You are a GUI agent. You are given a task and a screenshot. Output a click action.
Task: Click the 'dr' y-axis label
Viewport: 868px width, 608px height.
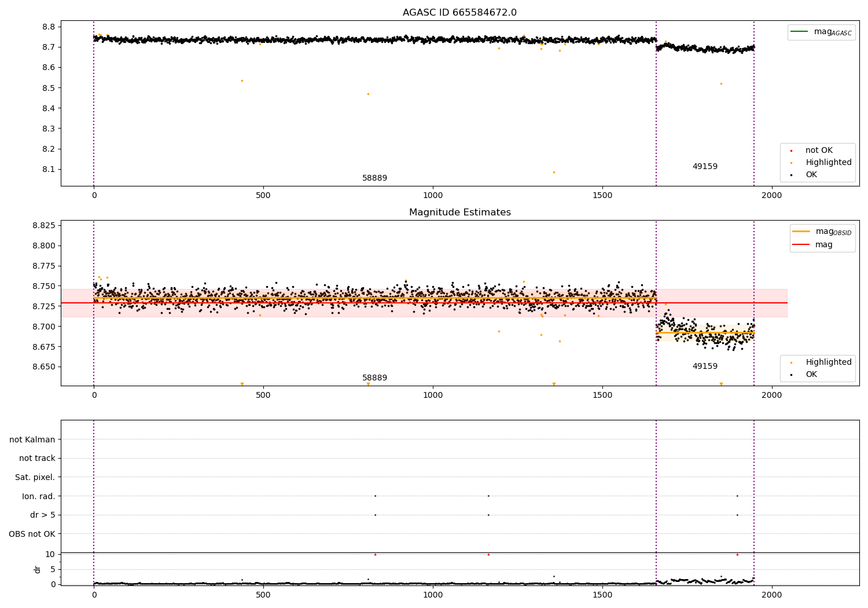coord(38,569)
